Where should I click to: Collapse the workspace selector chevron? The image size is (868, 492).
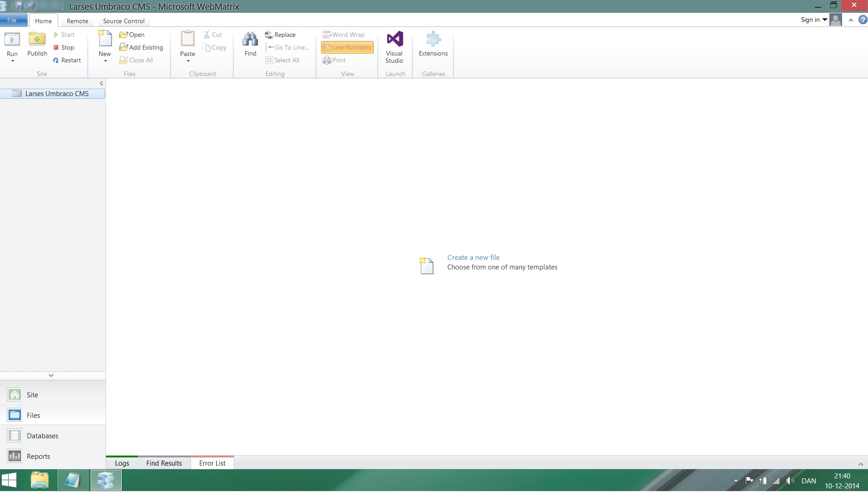(x=51, y=375)
